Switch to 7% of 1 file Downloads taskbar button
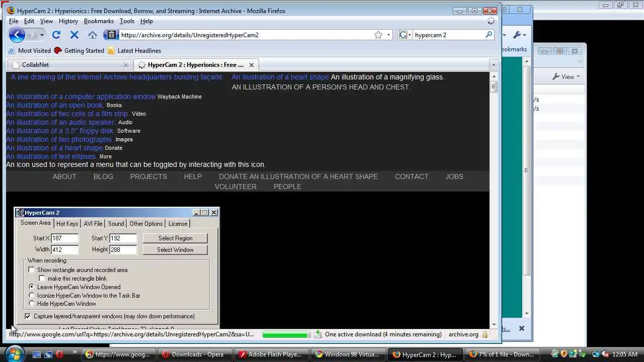 (501, 354)
